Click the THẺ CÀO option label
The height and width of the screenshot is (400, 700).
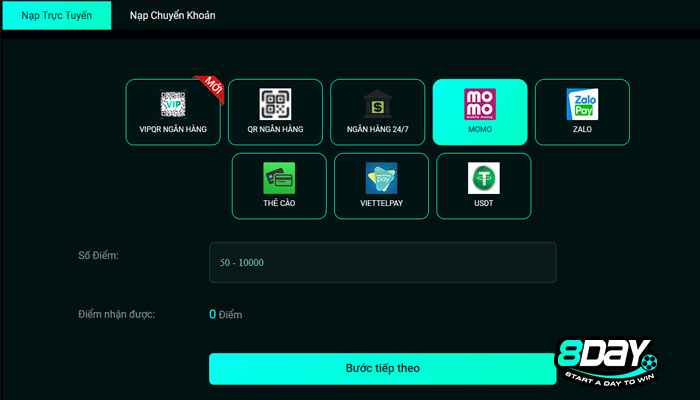point(279,203)
